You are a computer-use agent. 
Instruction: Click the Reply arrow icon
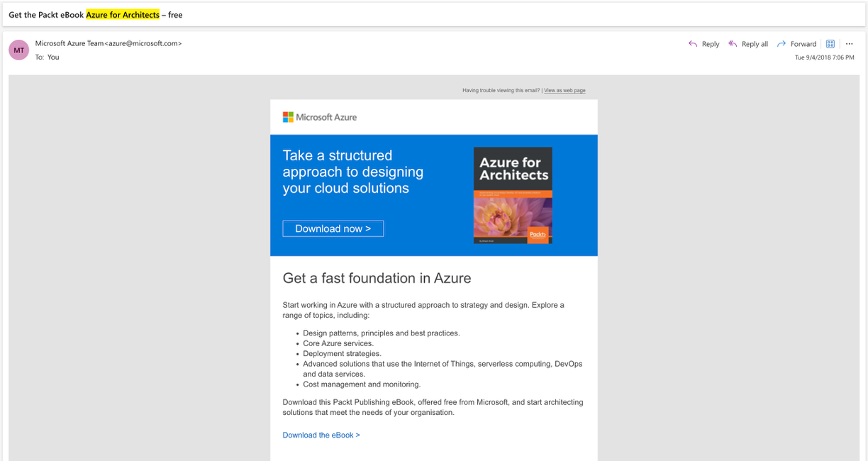(x=691, y=43)
